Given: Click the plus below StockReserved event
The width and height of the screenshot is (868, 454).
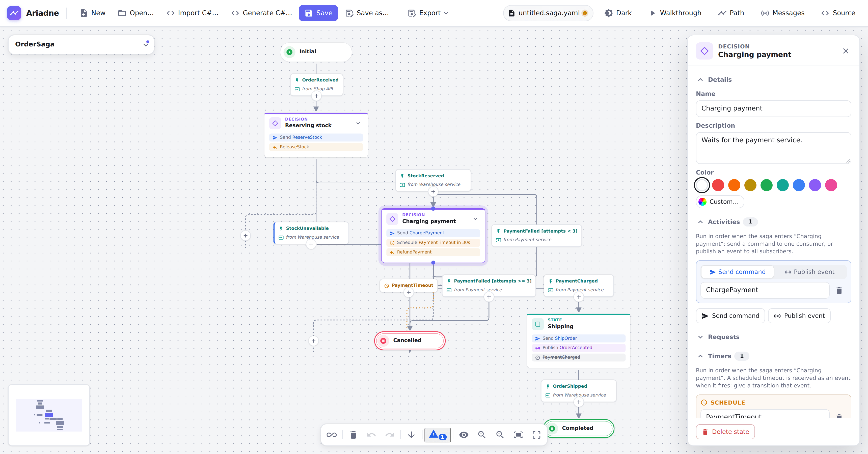Looking at the screenshot, I should [433, 192].
